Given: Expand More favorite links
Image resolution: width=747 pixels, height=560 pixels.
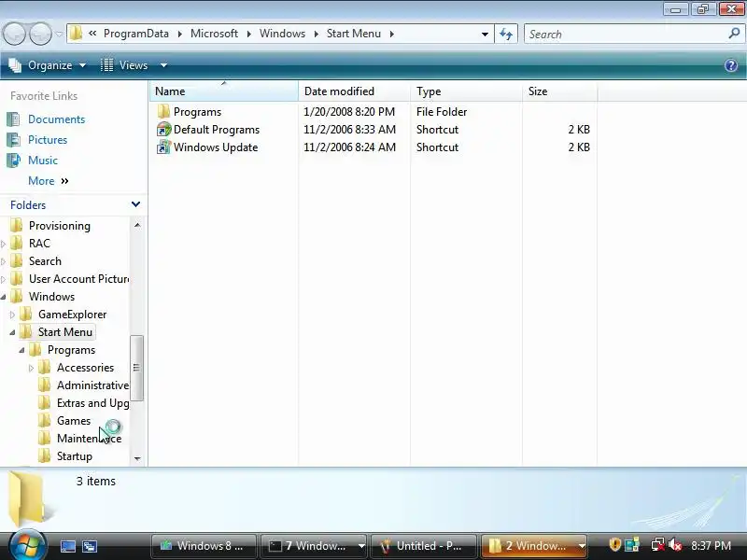Looking at the screenshot, I should coord(49,181).
